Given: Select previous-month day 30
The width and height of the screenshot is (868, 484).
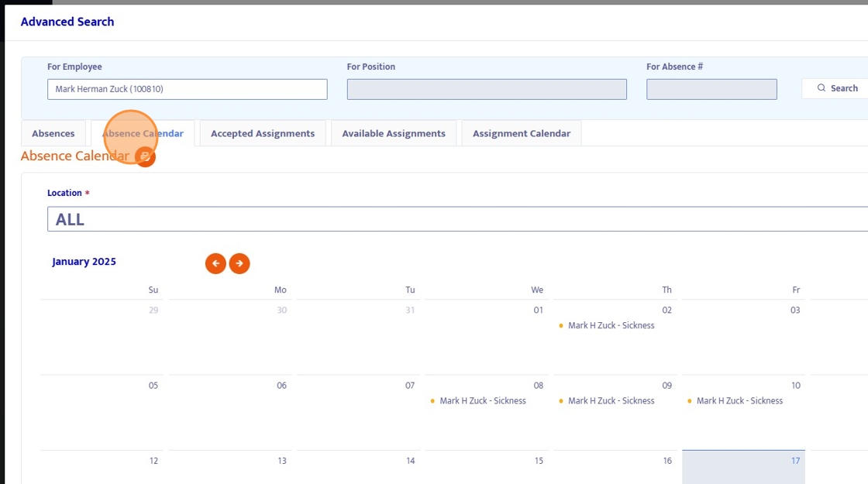Looking at the screenshot, I should coord(282,310).
